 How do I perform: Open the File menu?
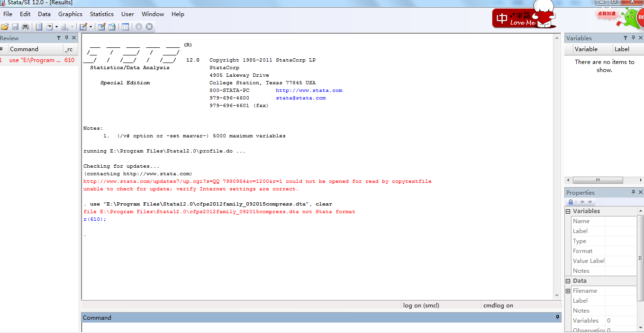click(8, 14)
